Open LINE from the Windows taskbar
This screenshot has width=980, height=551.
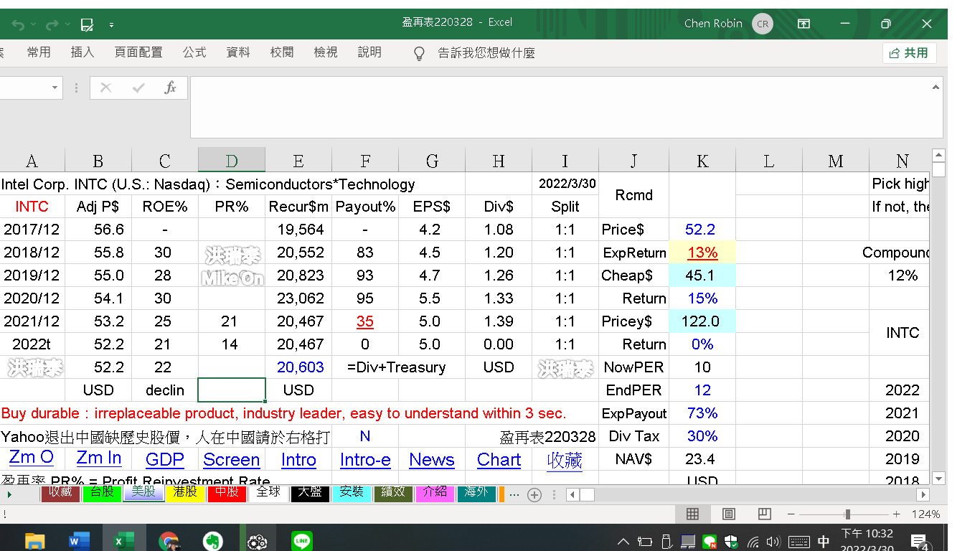tap(301, 542)
